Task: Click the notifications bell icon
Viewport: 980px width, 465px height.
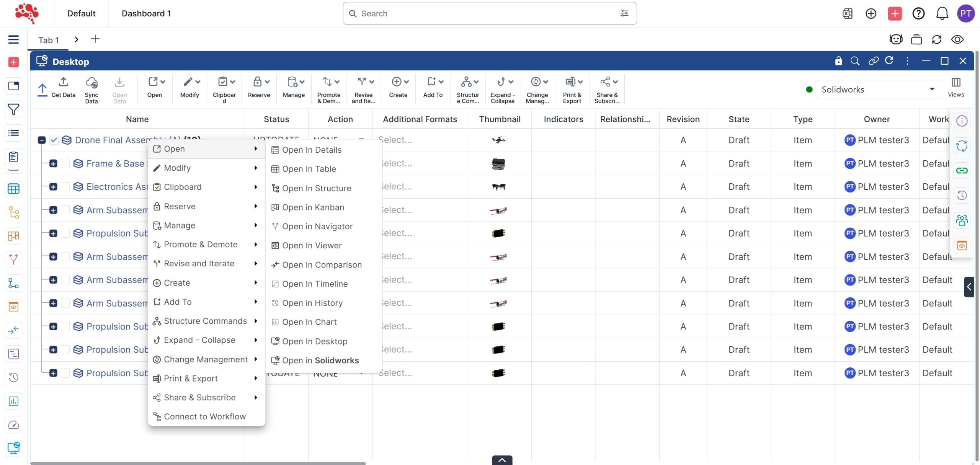Action: (x=942, y=14)
